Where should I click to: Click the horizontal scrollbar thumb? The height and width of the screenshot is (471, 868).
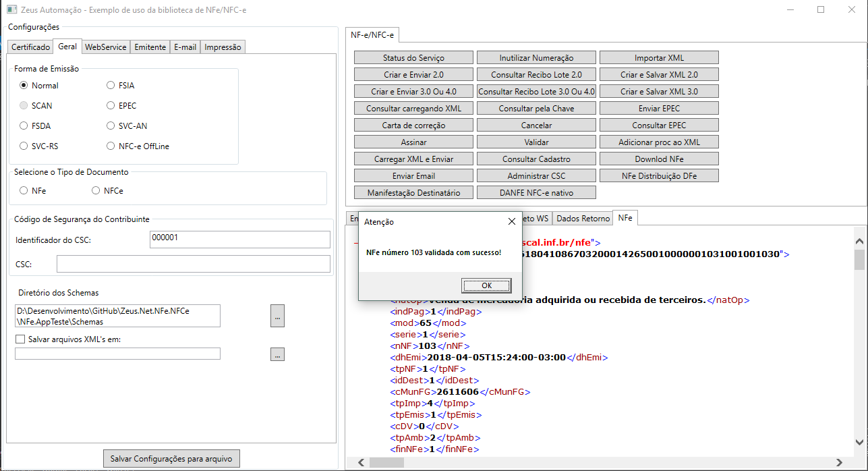[386, 463]
